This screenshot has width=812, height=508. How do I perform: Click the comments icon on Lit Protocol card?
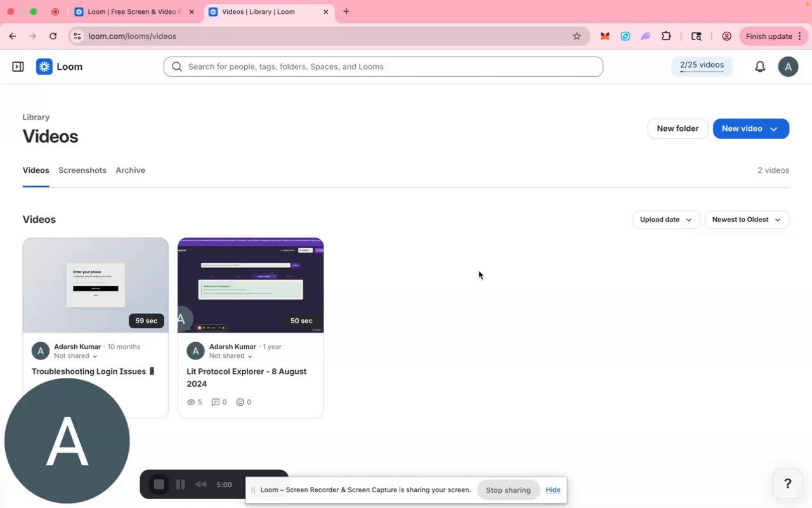click(x=216, y=402)
